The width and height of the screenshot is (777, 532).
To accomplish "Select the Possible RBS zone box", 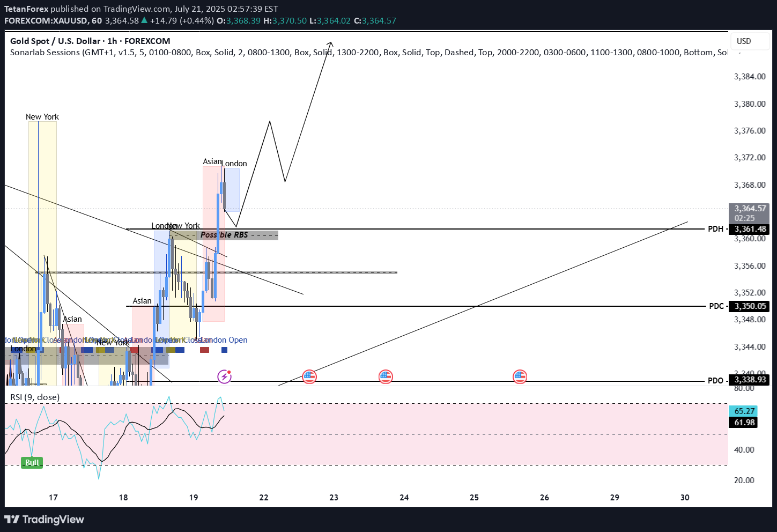I will [x=224, y=235].
